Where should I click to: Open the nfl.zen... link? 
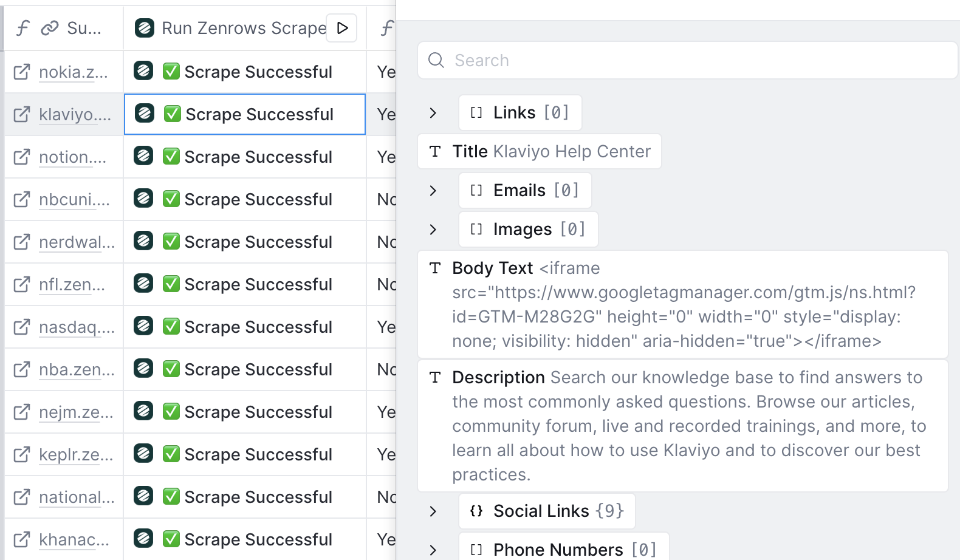(x=72, y=285)
